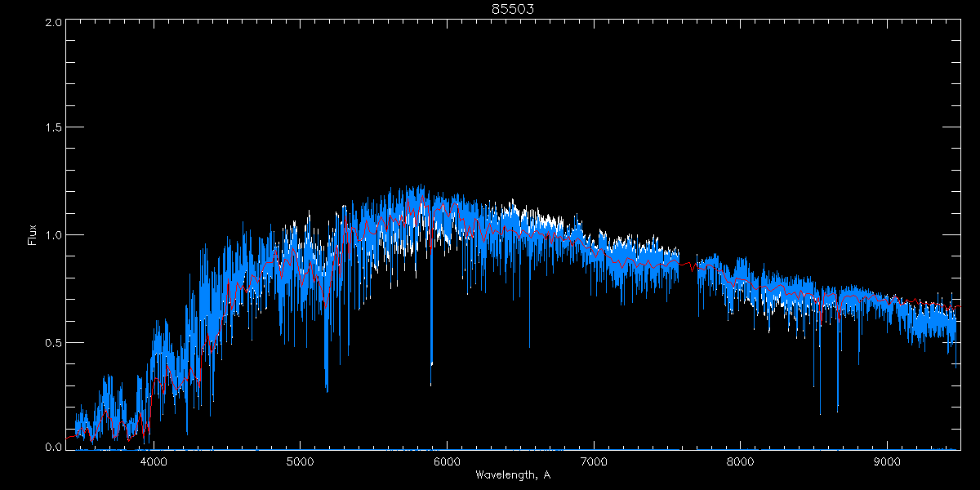Click the 1.5 y-axis tick label
This screenshot has height=490, width=980.
[x=53, y=128]
